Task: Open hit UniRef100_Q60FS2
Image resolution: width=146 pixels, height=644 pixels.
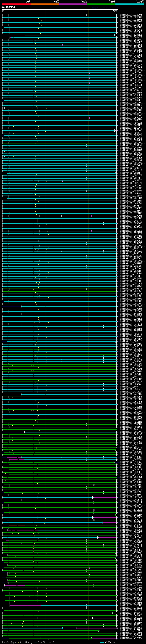Action: (131, 316)
